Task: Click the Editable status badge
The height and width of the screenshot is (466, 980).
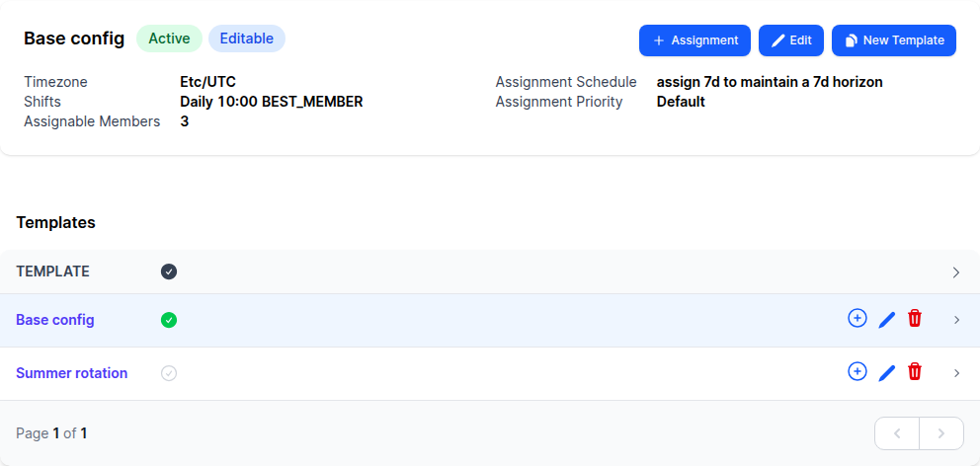Action: pyautogui.click(x=247, y=39)
